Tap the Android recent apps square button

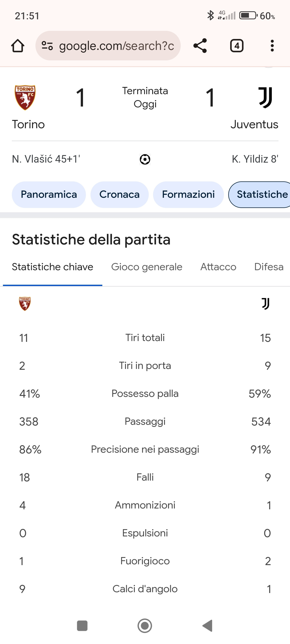coord(82,626)
